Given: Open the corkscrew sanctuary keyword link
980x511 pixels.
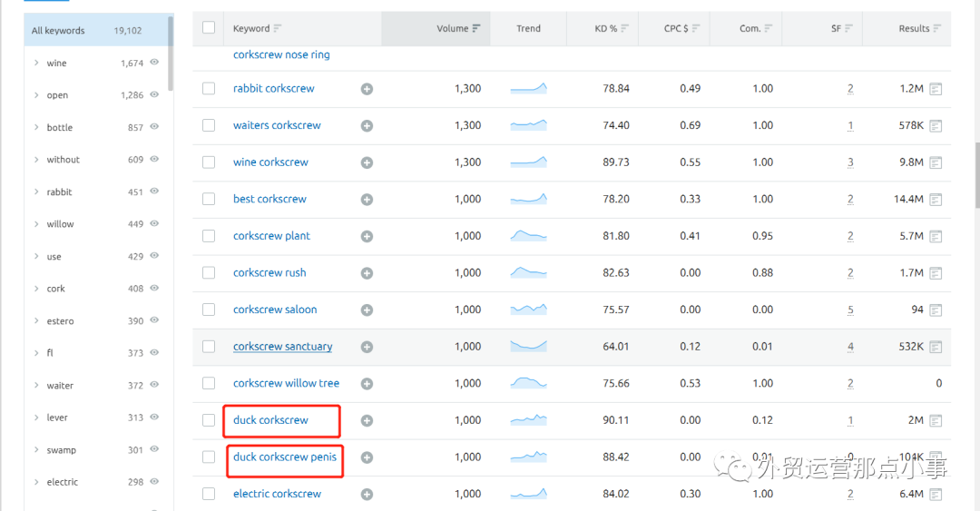Looking at the screenshot, I should pyautogui.click(x=282, y=347).
